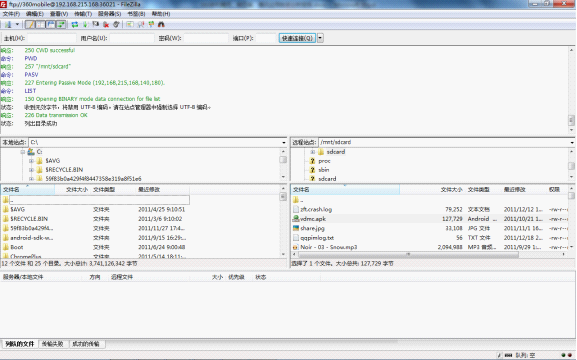Open the 查看(V) menu

click(59, 14)
